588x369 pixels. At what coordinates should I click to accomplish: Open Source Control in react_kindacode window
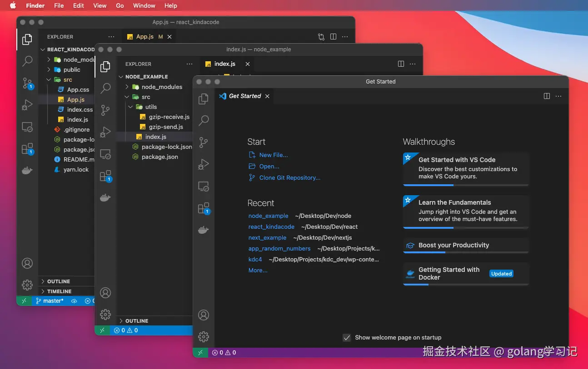pyautogui.click(x=27, y=83)
